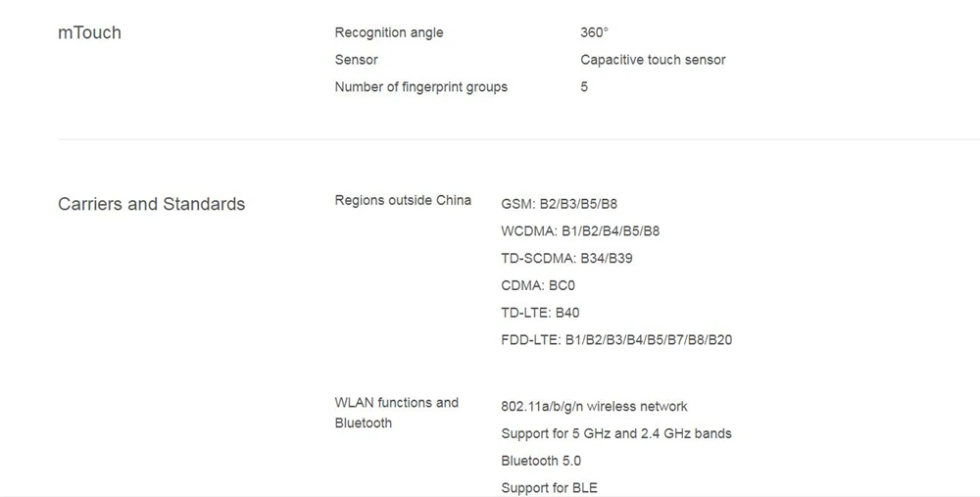Select the Sensor spec label
The image size is (980, 497).
[x=357, y=60]
